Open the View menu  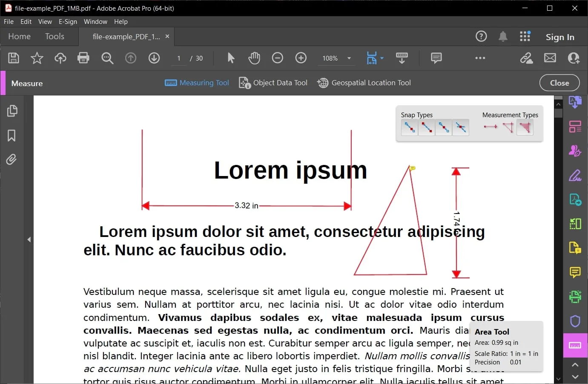pos(45,22)
